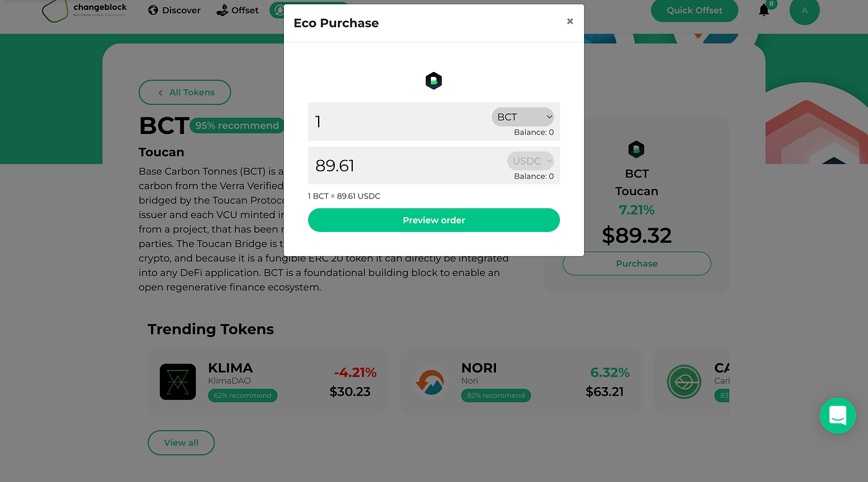
Task: Open the chat support bubble icon
Action: coord(838,416)
